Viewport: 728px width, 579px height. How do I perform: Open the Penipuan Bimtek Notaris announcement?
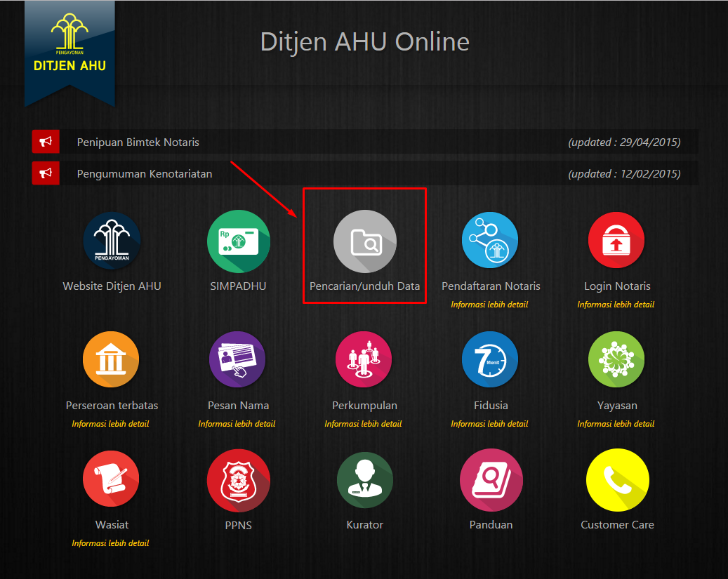pyautogui.click(x=138, y=142)
